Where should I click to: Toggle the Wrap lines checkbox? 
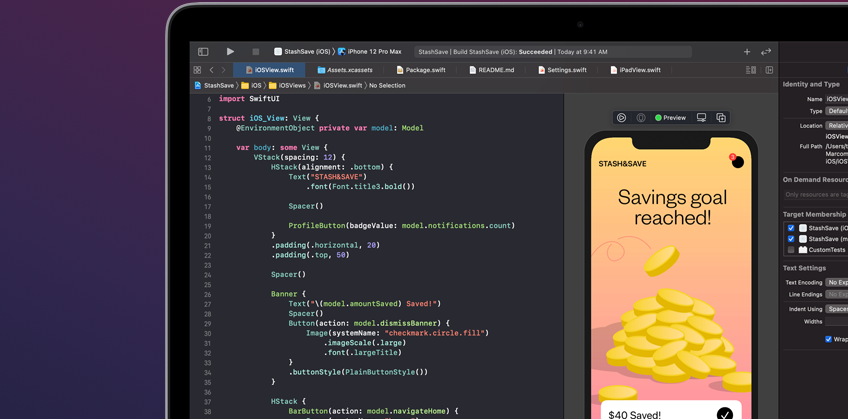[x=828, y=340]
